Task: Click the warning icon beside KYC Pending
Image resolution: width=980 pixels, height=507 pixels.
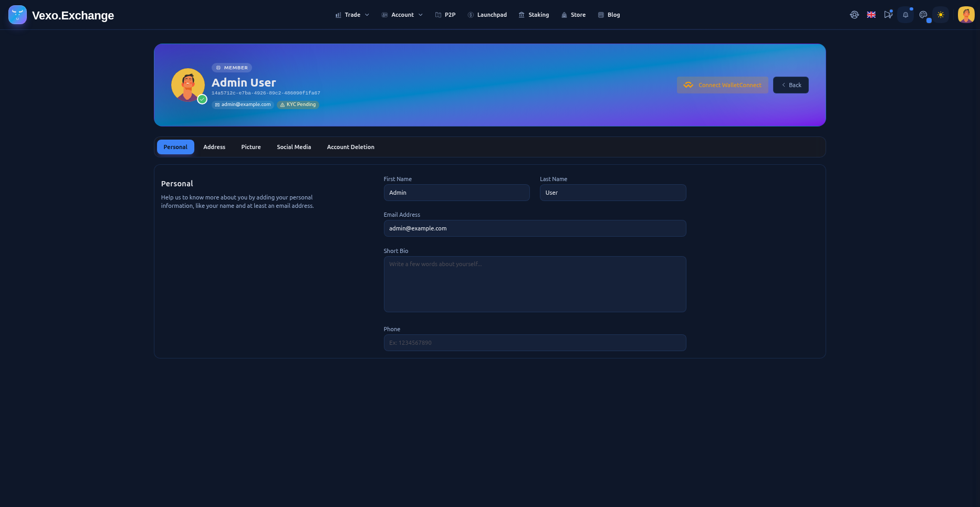Action: [283, 105]
